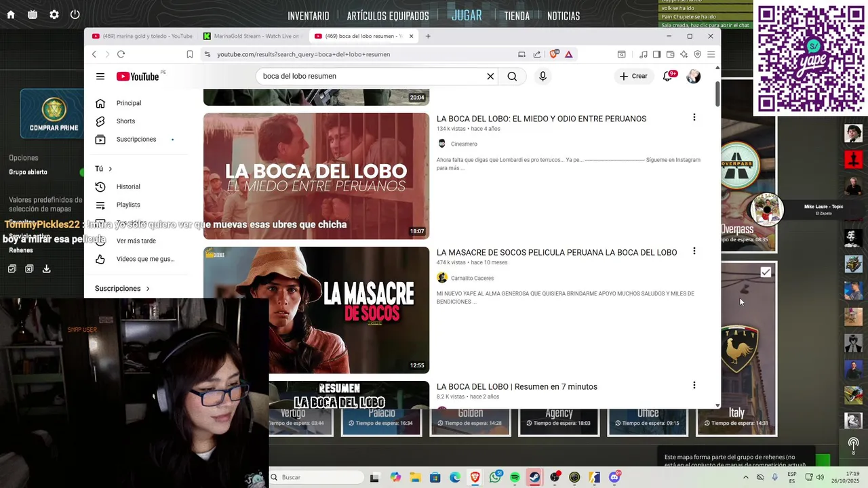
Task: Open TIENDA in game menu
Action: coord(517,16)
